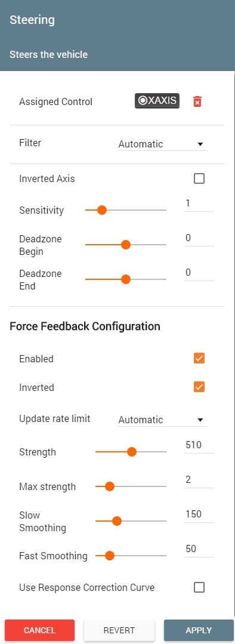Toggle the Inverted Axis checkbox
235x644 pixels.
[x=199, y=178]
